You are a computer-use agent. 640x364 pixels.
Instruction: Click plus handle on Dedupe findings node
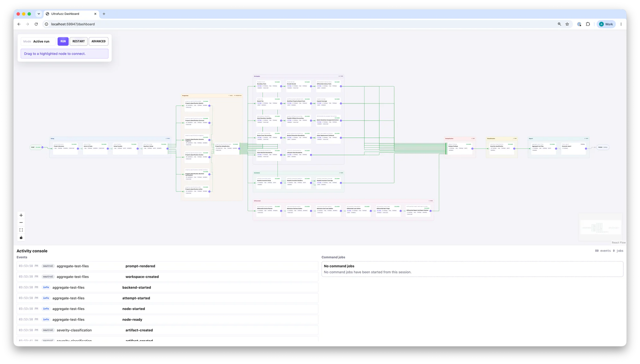pos(472,149)
